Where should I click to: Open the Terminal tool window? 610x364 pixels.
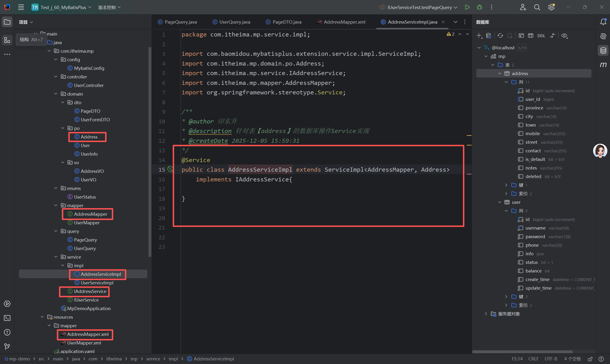7,318
